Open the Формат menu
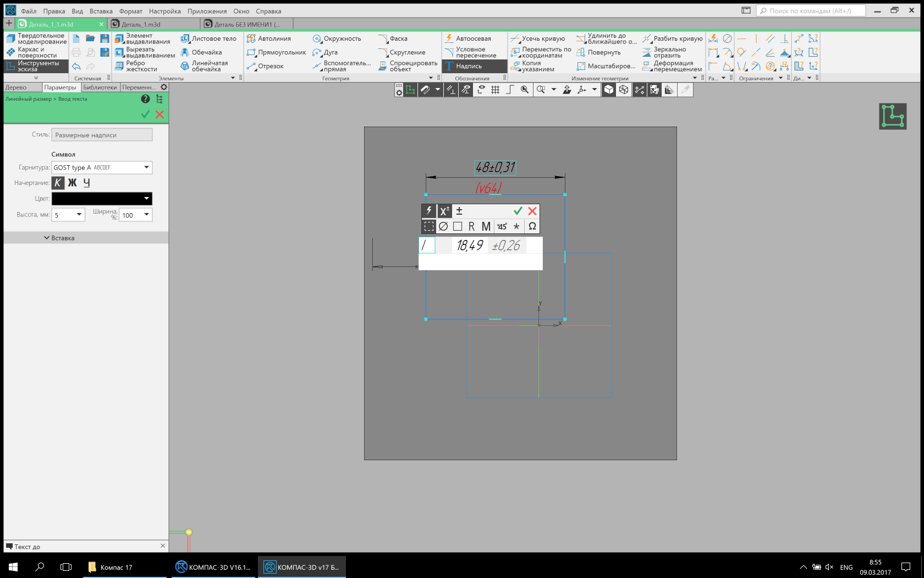The image size is (924, 578). (x=131, y=11)
